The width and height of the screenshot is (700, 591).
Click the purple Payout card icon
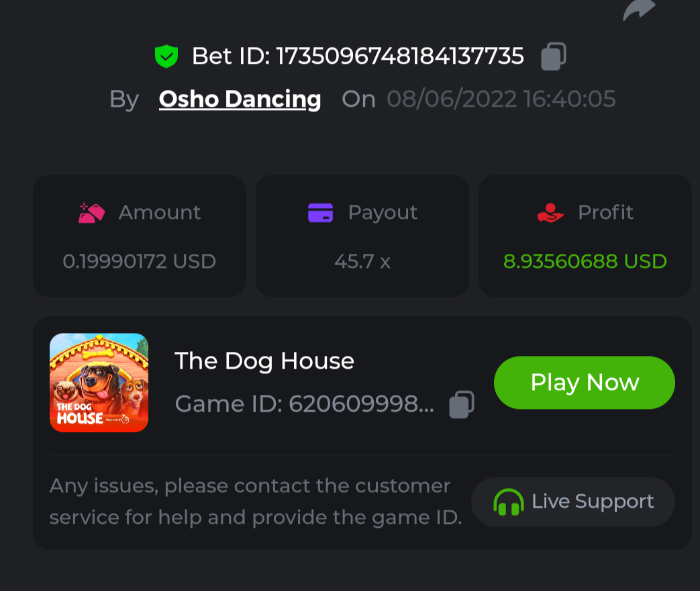click(x=321, y=213)
